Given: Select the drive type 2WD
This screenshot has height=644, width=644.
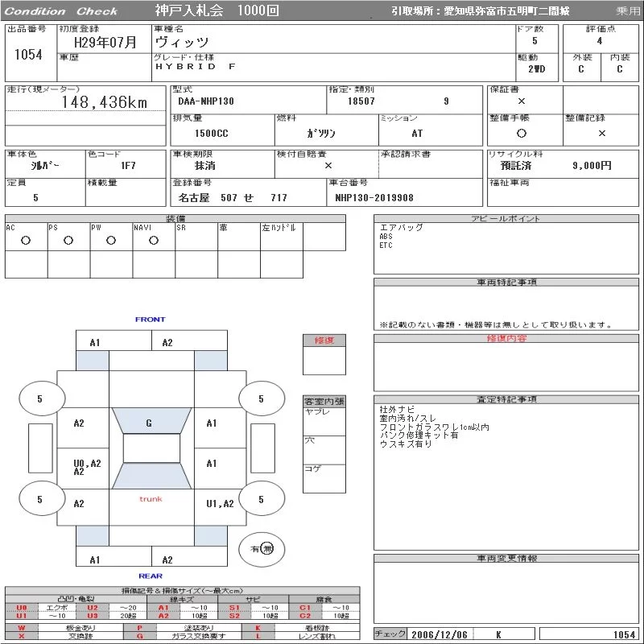Looking at the screenshot, I should pyautogui.click(x=537, y=69).
